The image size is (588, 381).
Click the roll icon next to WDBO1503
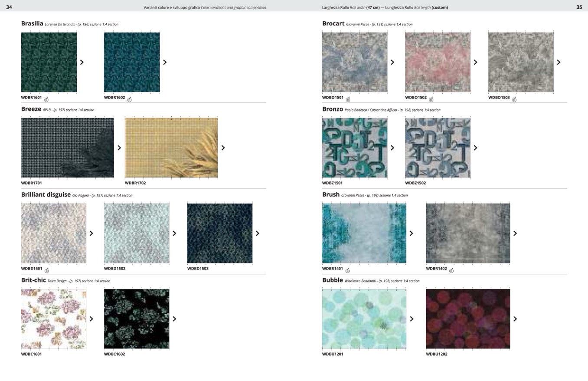tap(514, 99)
